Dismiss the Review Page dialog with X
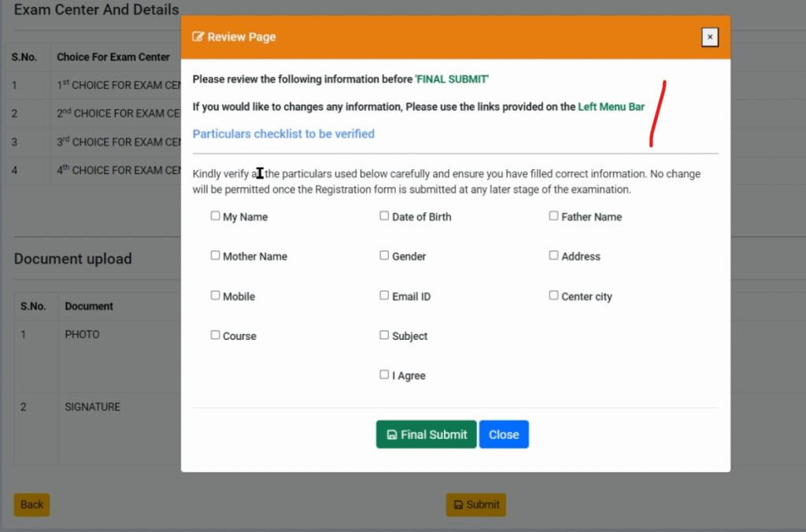The image size is (806, 532). coord(709,37)
